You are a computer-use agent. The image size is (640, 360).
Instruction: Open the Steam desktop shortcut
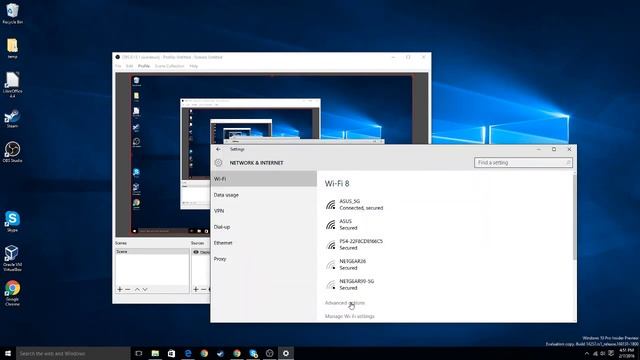click(12, 119)
